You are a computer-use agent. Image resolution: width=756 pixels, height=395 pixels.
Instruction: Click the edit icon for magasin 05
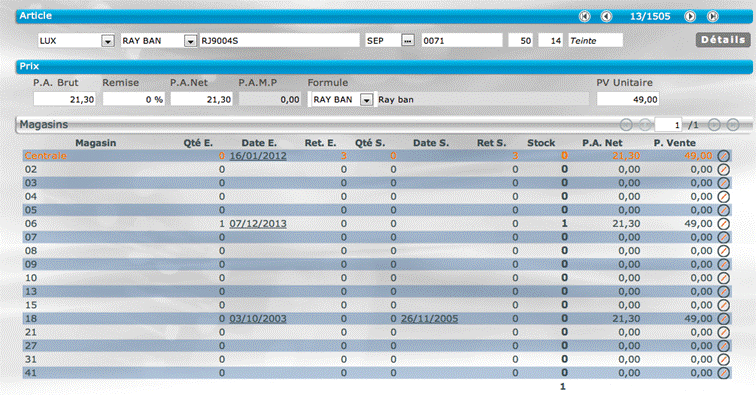pos(723,210)
